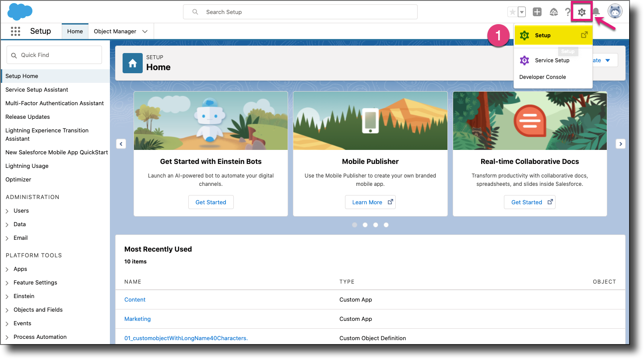Open the Object Manager dropdown chevron
Image resolution: width=644 pixels, height=359 pixels.
[x=145, y=31]
